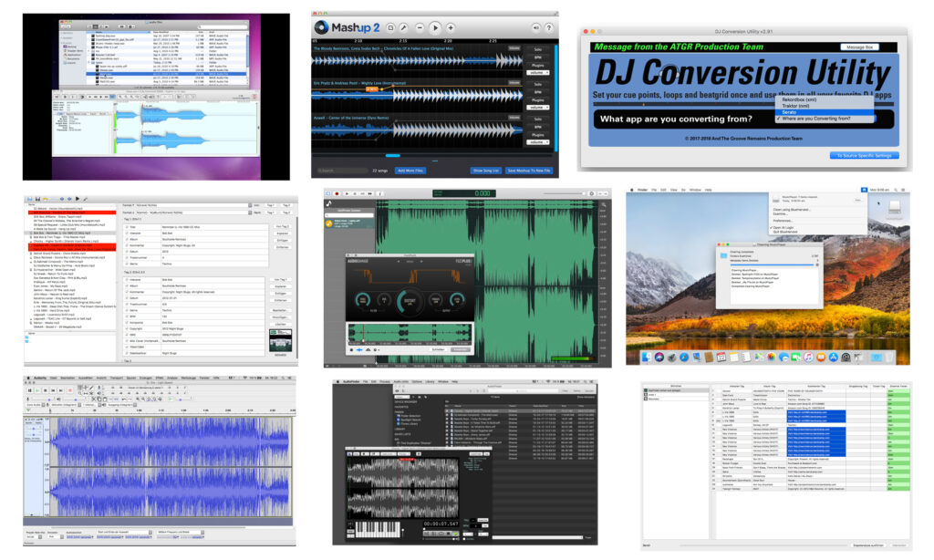The height and width of the screenshot is (560, 934).
Task: Select Serato in the conversion source list
Action: tap(825, 112)
